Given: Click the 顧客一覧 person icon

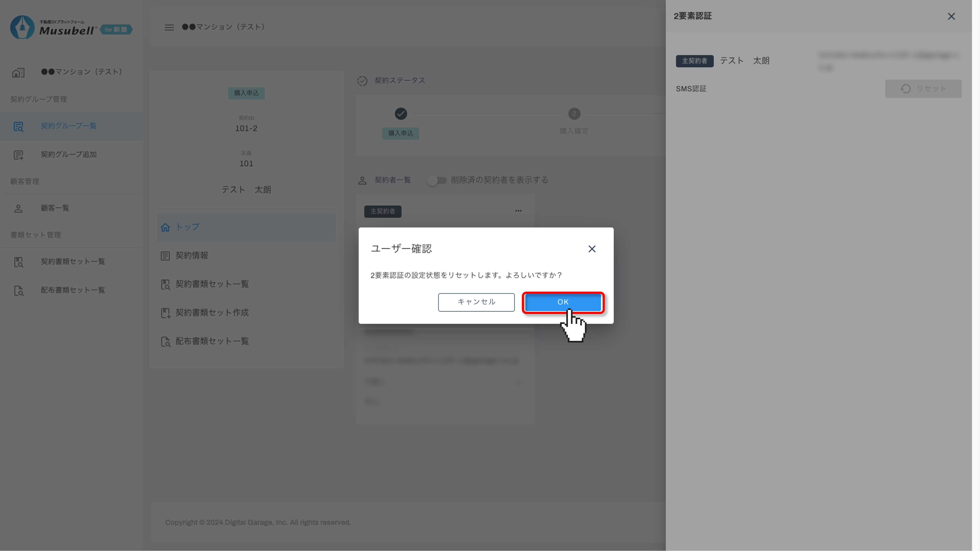Looking at the screenshot, I should pyautogui.click(x=18, y=208).
